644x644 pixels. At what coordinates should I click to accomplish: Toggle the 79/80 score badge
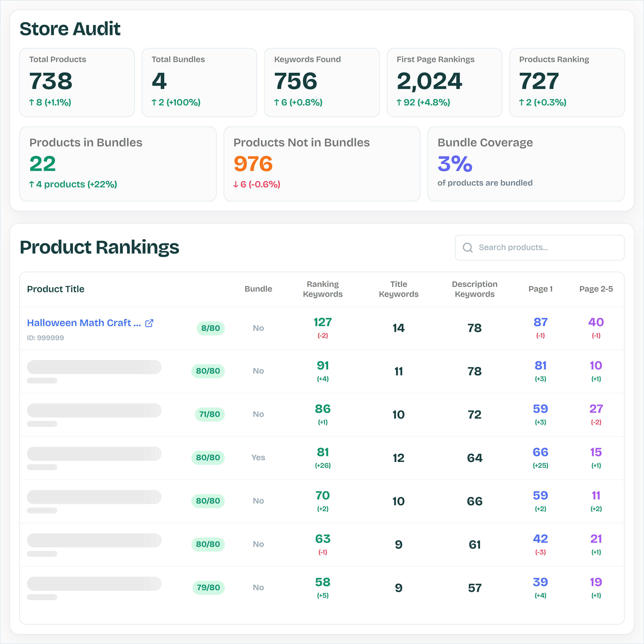(x=209, y=587)
